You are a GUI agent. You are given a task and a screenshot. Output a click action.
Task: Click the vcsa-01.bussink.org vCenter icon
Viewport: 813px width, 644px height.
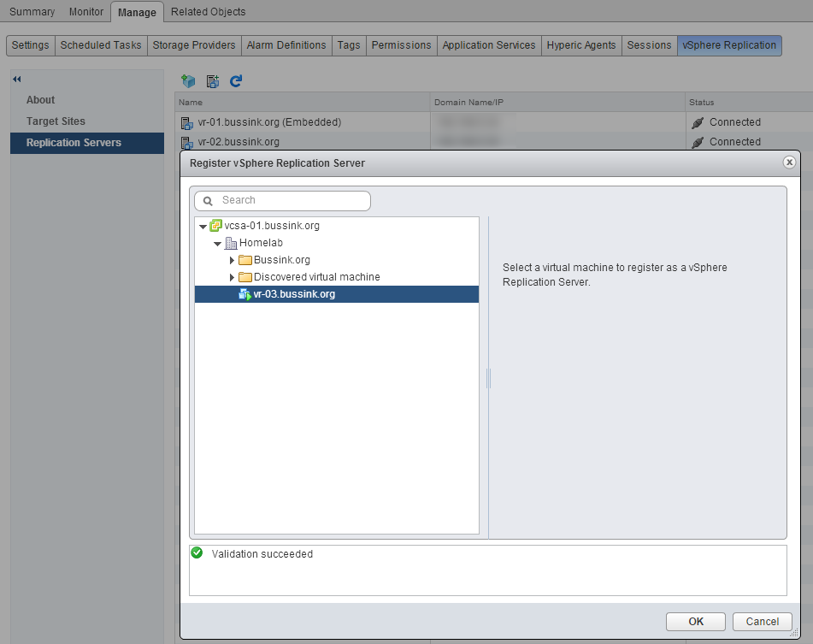[215, 226]
